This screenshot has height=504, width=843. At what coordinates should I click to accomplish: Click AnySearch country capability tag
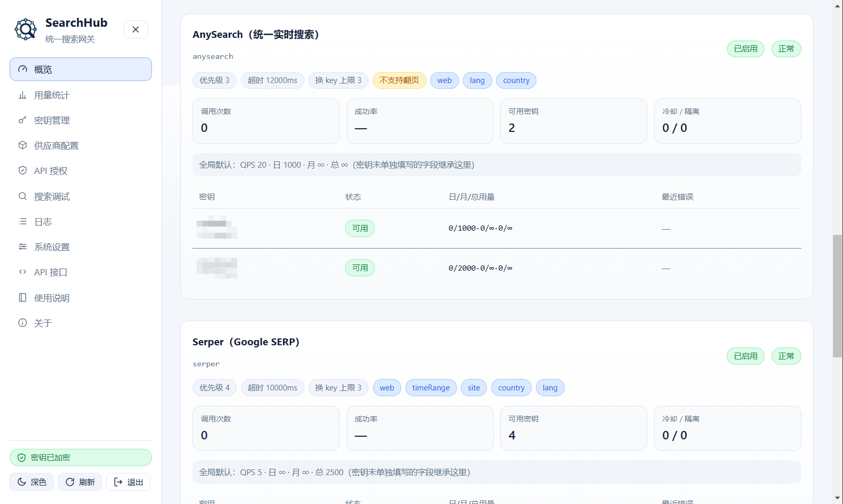pos(516,80)
